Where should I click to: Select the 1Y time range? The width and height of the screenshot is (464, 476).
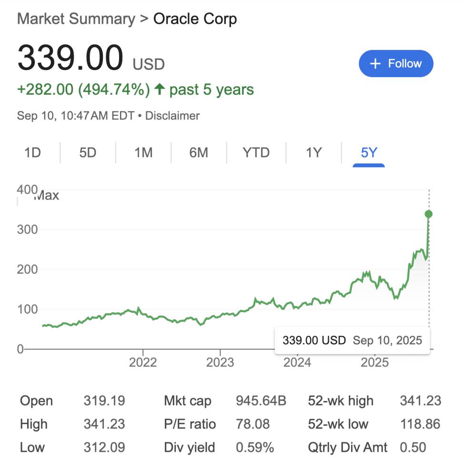314,153
